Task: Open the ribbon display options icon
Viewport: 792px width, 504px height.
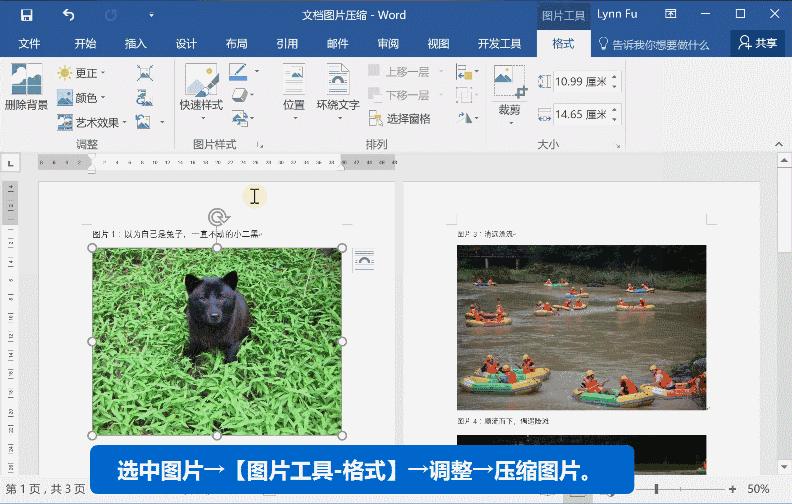Action: click(x=670, y=14)
